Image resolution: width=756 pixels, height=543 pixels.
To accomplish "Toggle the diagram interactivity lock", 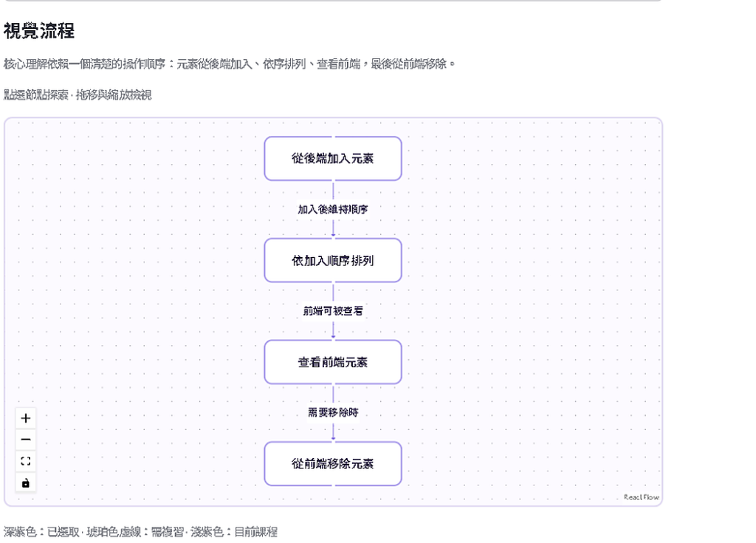I will pyautogui.click(x=26, y=482).
